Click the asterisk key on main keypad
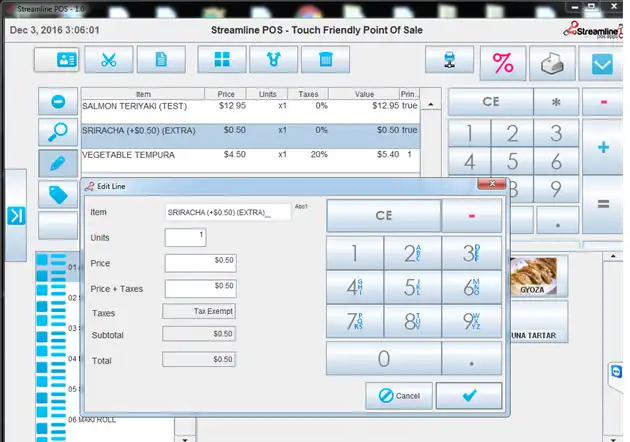This screenshot has height=442, width=630. tap(556, 102)
